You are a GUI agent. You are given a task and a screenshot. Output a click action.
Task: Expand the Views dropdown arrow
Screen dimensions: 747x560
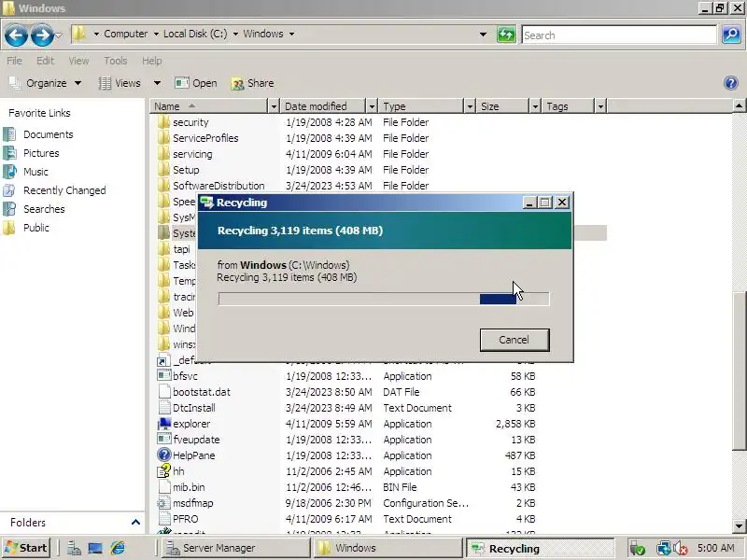(x=157, y=83)
